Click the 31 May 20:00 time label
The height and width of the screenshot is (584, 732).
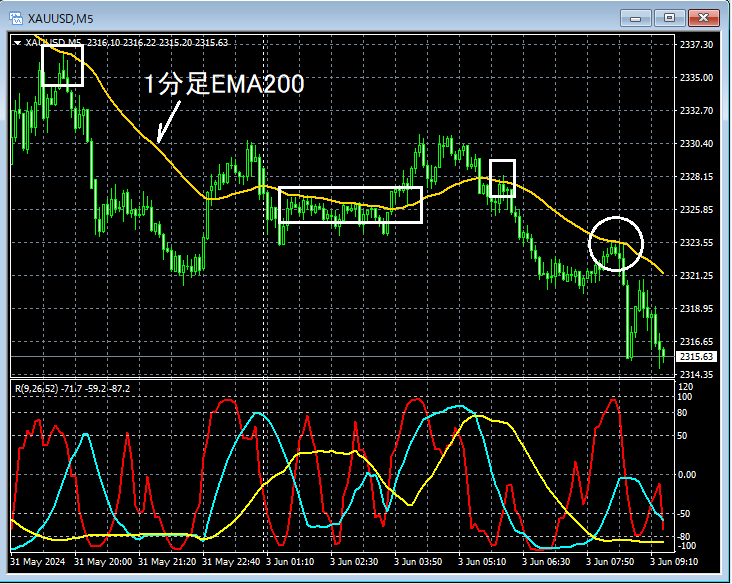(x=103, y=562)
